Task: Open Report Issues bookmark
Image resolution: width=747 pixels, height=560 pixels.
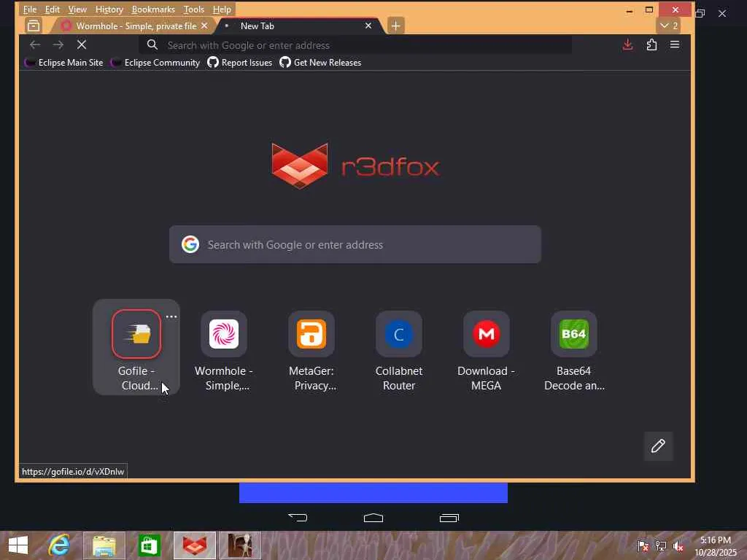Action: [x=240, y=63]
